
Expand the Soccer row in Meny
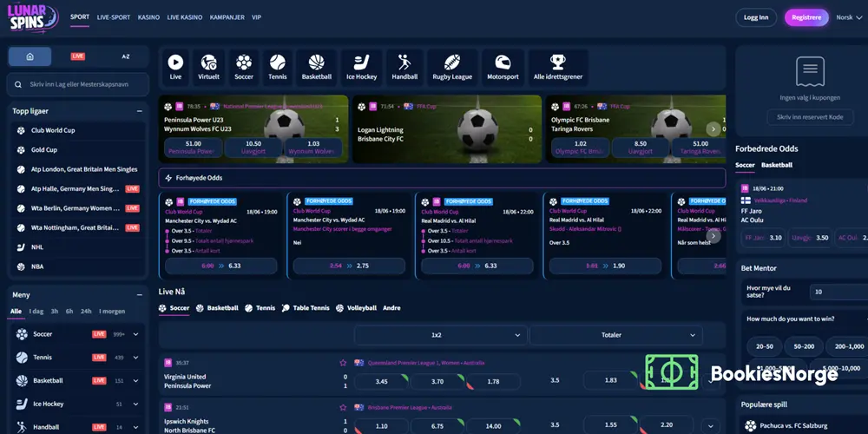coord(135,334)
